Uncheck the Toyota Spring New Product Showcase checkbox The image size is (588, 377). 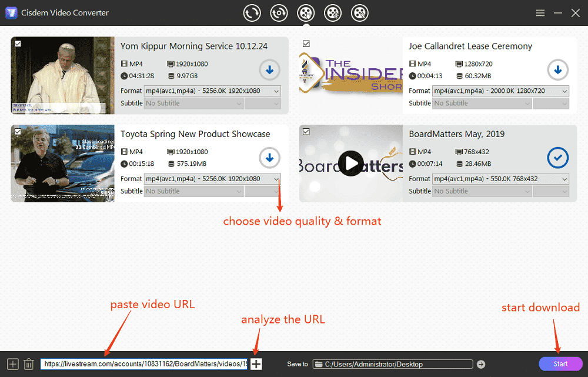point(18,131)
